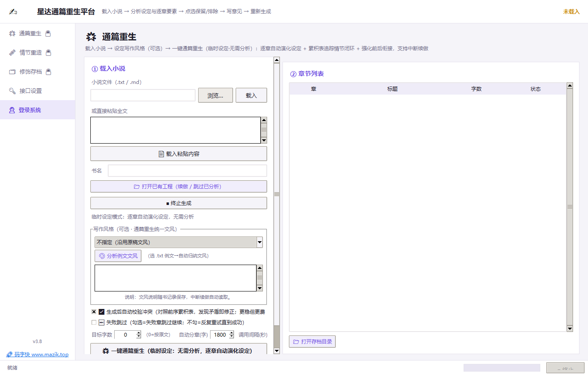Click the lock icon next to 修饰存档
The height and width of the screenshot is (375, 588).
(49, 72)
